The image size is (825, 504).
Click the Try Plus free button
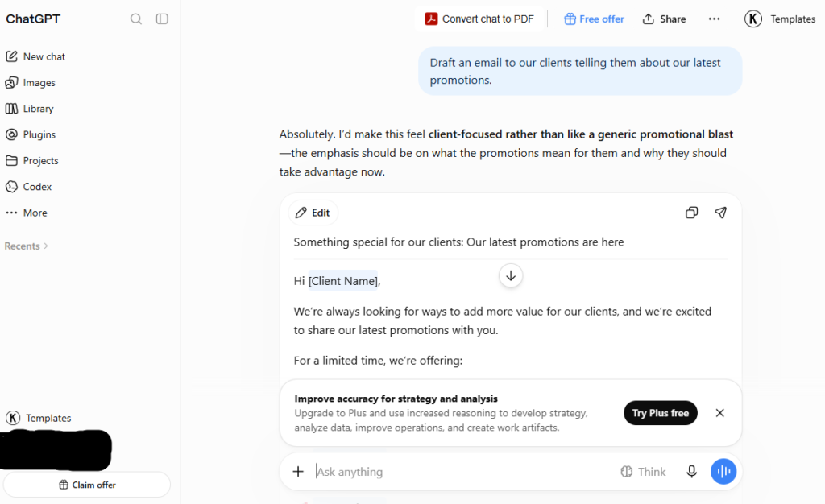(x=661, y=413)
